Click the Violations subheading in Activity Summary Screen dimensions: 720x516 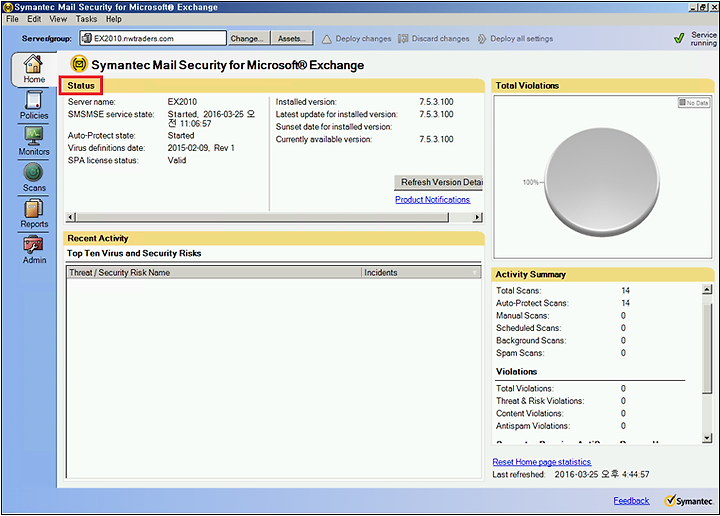[x=517, y=372]
